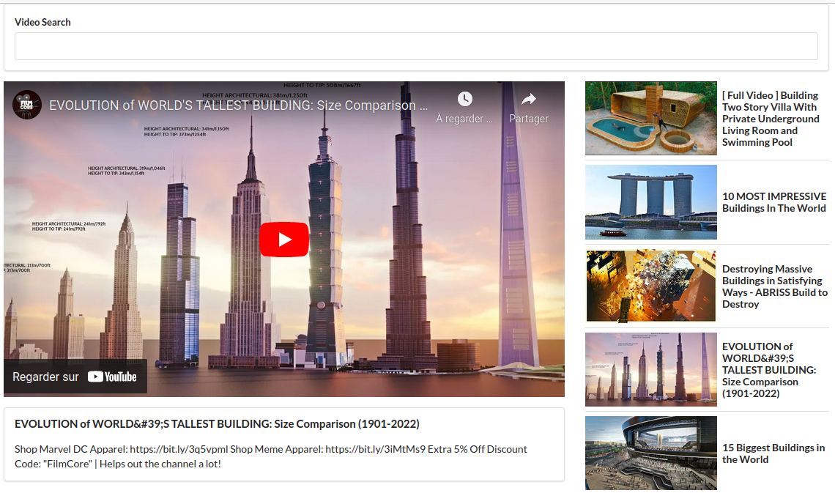Open 'Destroying Massive Buildings in Satisfying Ways' title
Viewport: 835px width, 504px height.
774,286
